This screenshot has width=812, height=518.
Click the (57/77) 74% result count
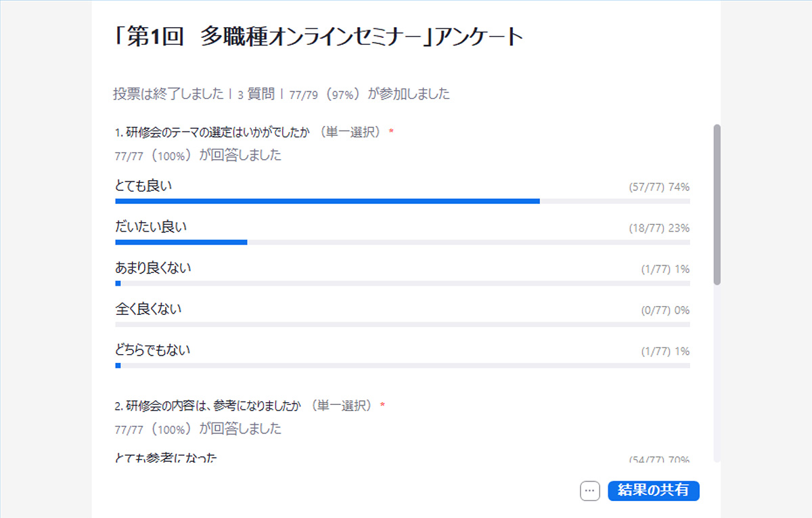658,187
